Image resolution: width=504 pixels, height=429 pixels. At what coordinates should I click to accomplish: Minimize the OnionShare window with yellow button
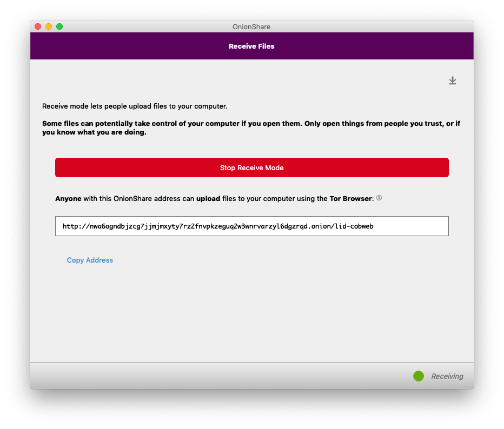coord(49,26)
